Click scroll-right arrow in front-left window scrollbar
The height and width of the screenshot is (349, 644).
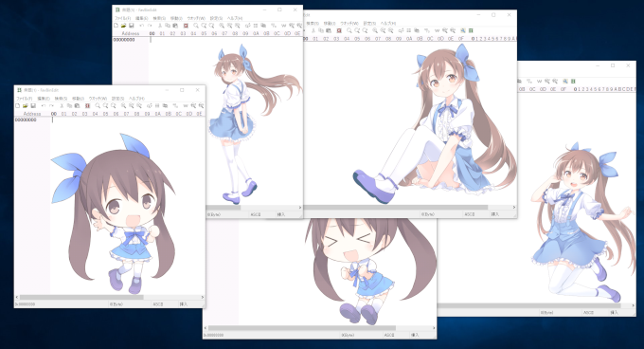coord(203,297)
